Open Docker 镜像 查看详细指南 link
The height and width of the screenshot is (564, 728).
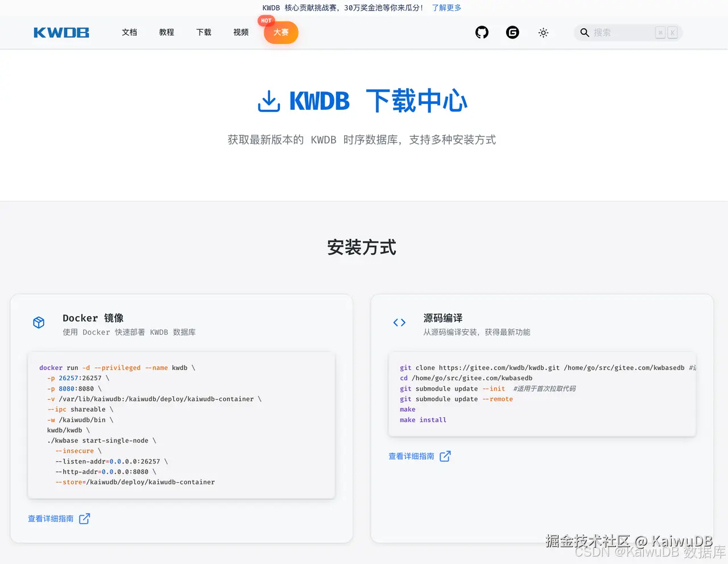[51, 519]
